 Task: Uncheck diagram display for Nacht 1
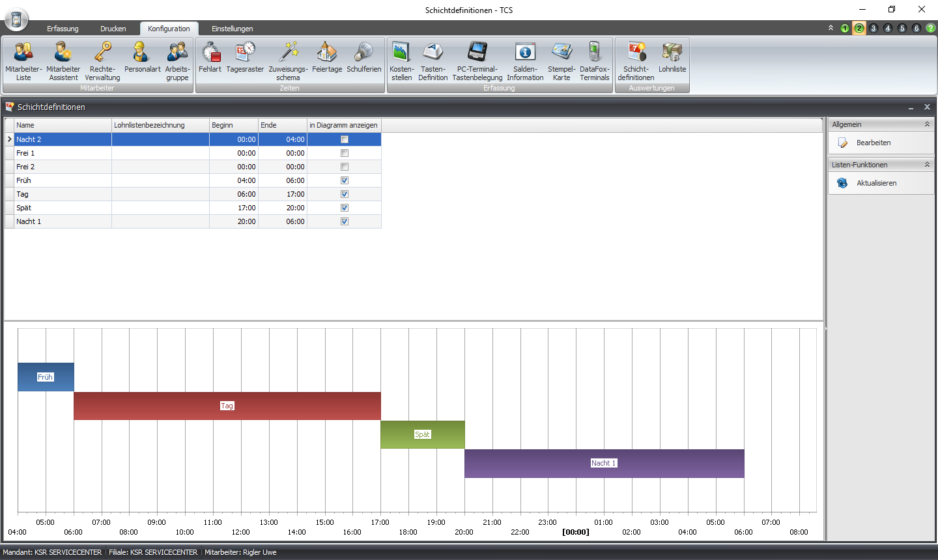[345, 221]
